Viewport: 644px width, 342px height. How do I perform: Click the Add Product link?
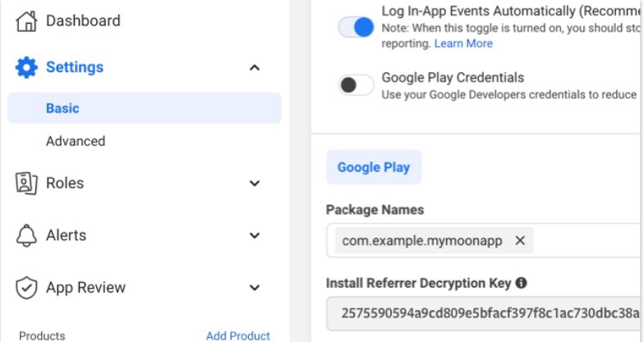237,335
